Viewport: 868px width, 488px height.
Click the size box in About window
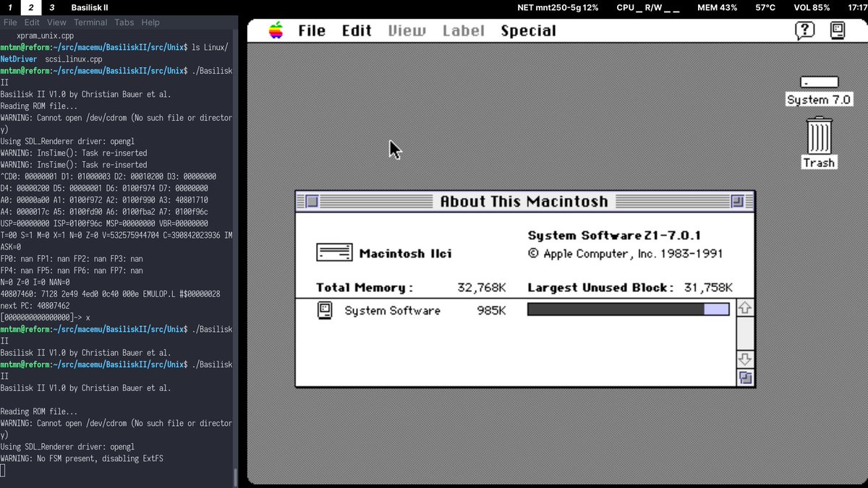tap(745, 377)
